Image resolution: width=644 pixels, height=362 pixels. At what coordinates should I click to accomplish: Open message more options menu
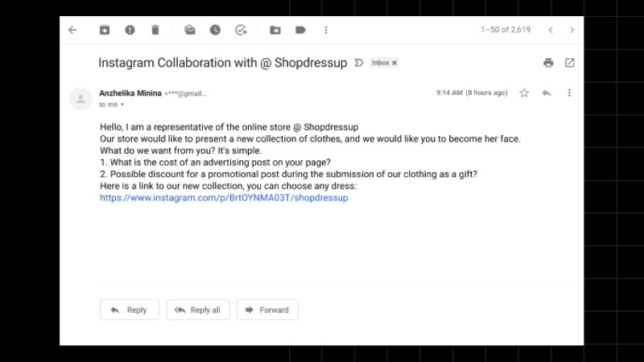point(569,93)
